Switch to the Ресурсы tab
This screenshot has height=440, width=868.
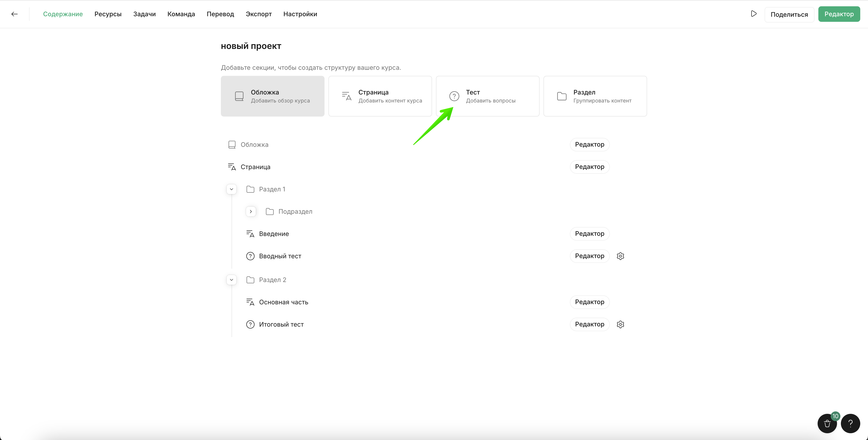click(108, 14)
